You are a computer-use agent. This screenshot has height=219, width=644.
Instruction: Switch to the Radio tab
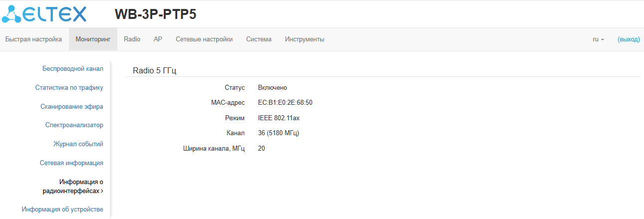(132, 39)
